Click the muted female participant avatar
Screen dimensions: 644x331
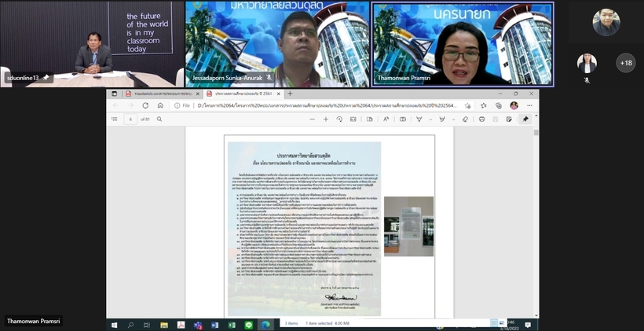587,64
